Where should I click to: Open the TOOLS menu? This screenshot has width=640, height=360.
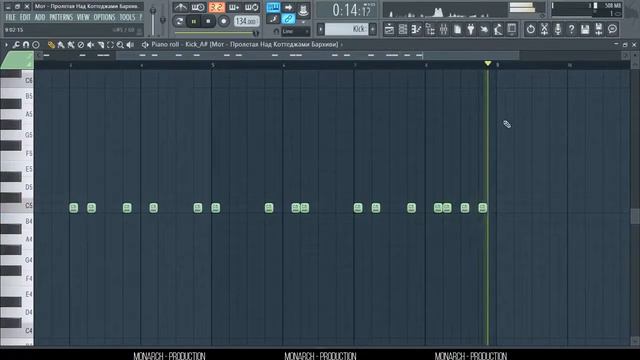click(127, 17)
